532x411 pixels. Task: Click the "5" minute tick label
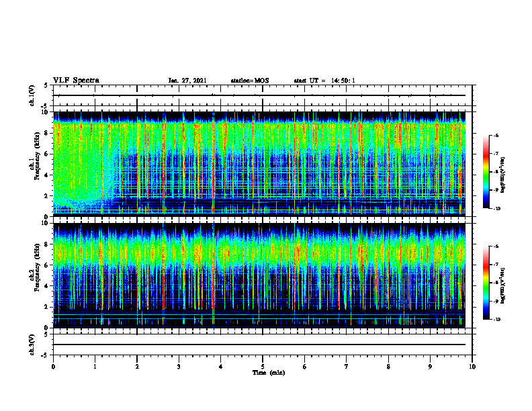263,367
